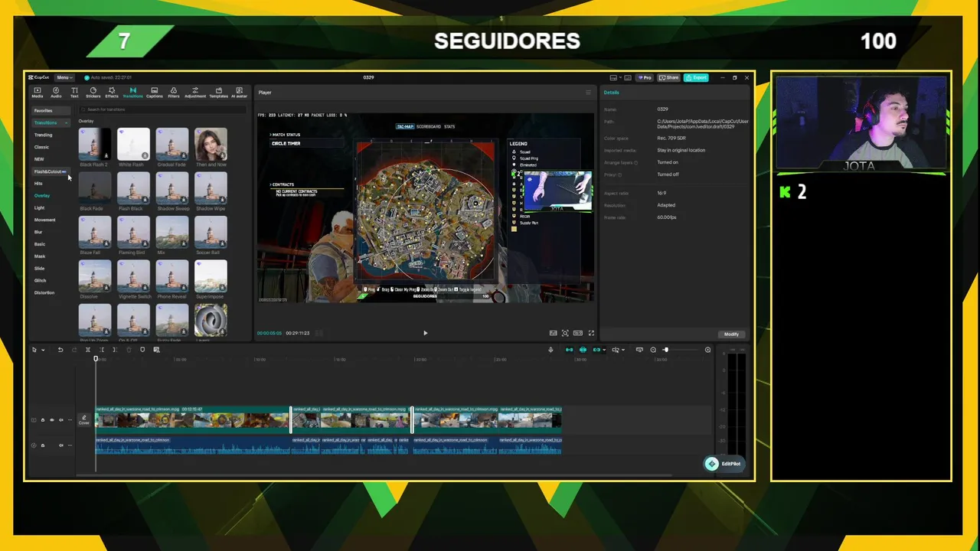Open the Audio panel tab

(x=56, y=92)
